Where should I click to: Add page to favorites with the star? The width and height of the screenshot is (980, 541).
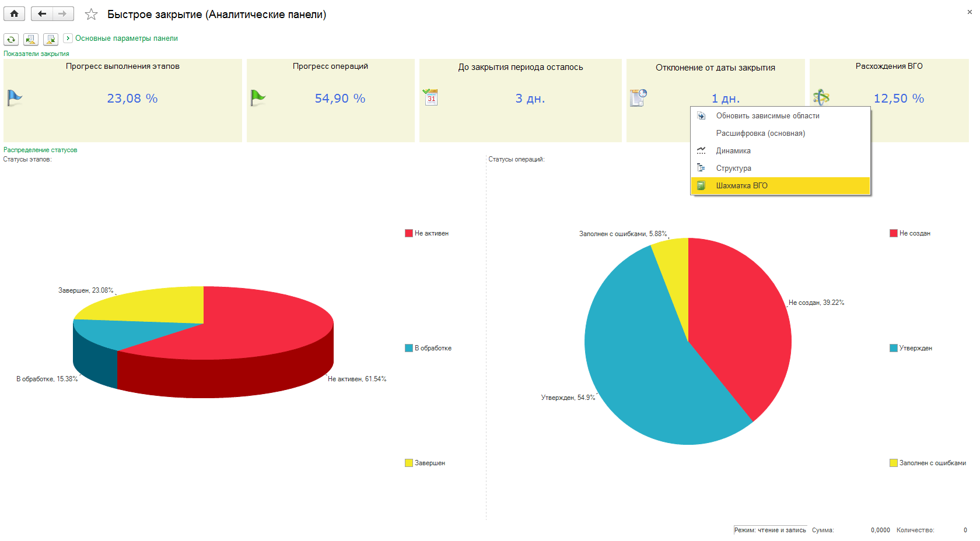coord(91,15)
